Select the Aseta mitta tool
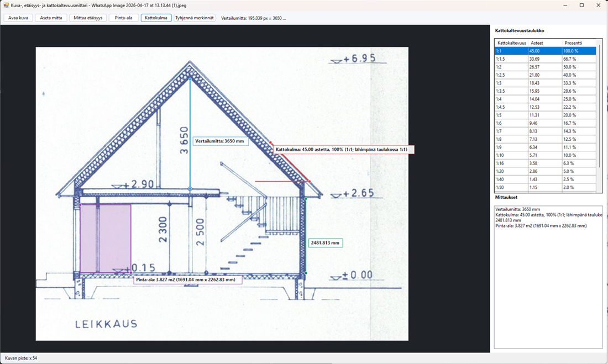This screenshot has height=364, width=608. (x=51, y=18)
